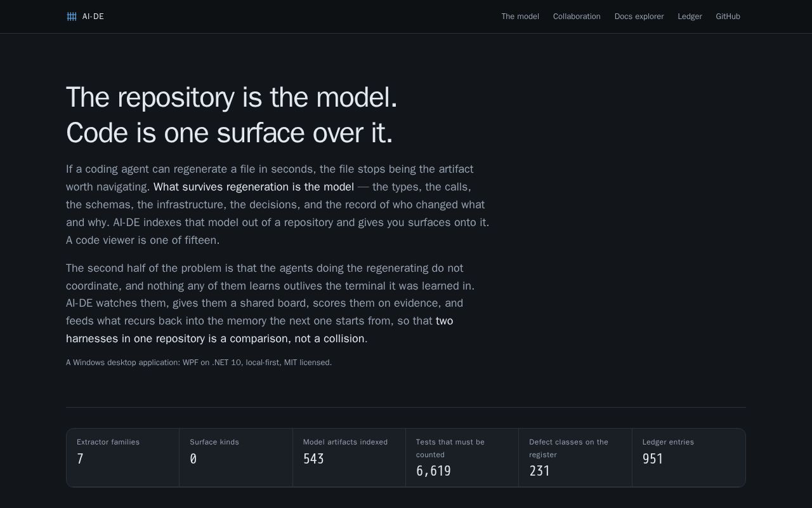Open The model nav link
This screenshot has width=812, height=508.
pos(520,17)
